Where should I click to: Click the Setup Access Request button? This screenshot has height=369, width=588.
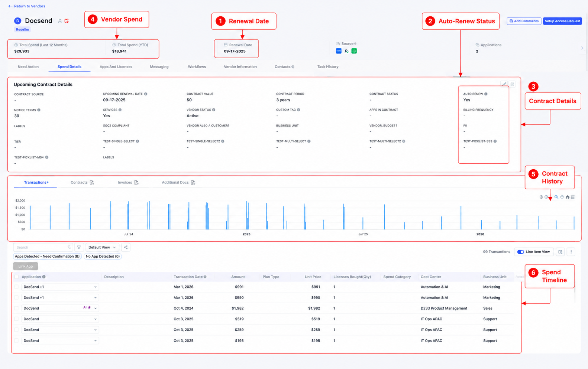click(x=562, y=21)
